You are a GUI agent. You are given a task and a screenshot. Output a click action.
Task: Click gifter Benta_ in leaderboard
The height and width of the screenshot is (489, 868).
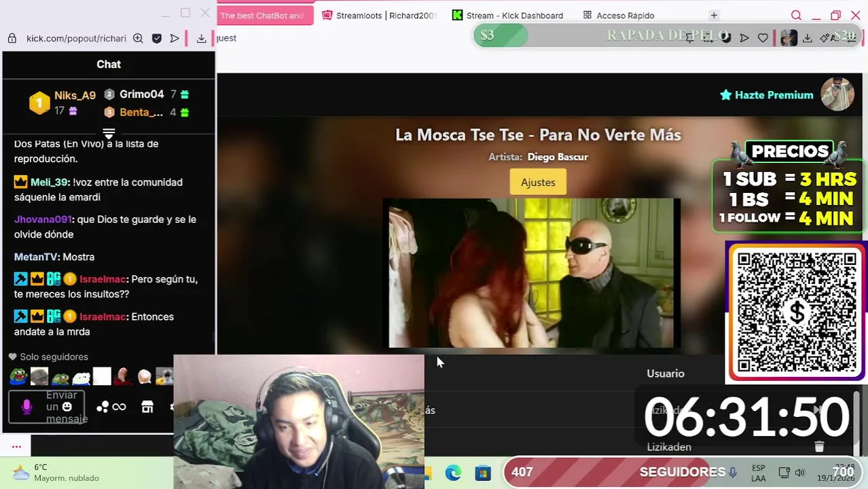click(141, 112)
